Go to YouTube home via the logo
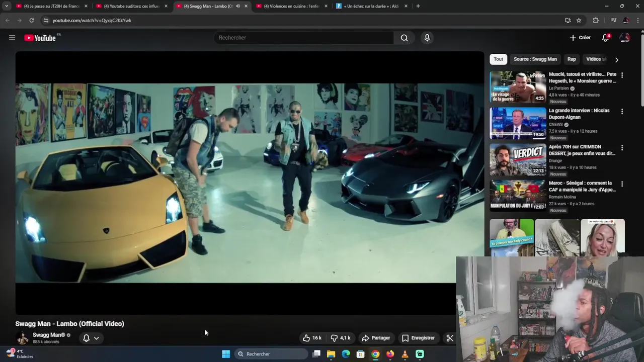The width and height of the screenshot is (644, 362). click(40, 38)
